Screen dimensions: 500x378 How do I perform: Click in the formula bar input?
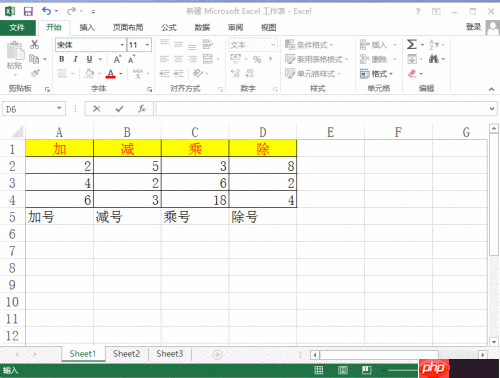pos(322,109)
